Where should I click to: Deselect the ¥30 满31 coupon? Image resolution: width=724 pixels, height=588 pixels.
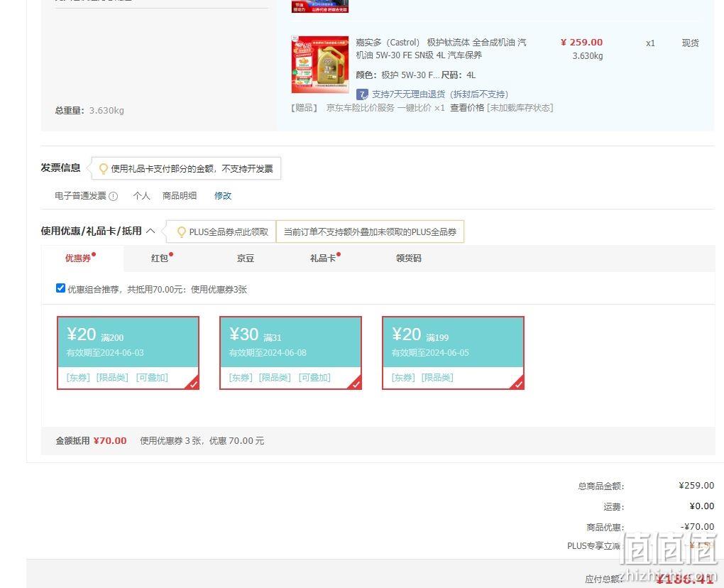pyautogui.click(x=290, y=353)
